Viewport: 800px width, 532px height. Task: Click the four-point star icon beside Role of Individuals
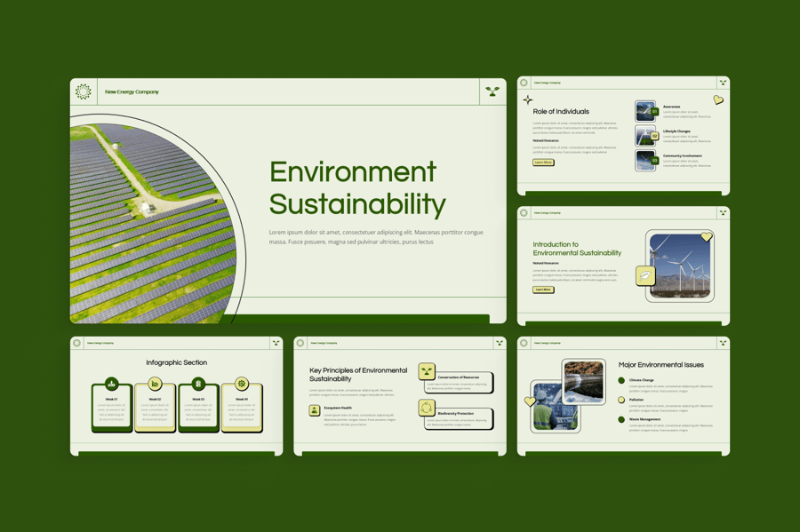point(527,99)
